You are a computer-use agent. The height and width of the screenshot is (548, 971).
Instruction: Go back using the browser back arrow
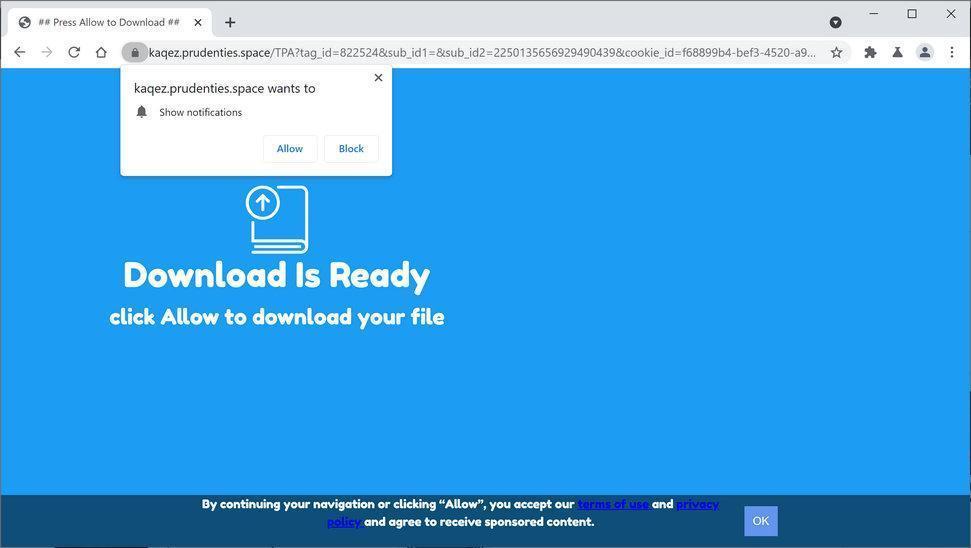(x=20, y=53)
